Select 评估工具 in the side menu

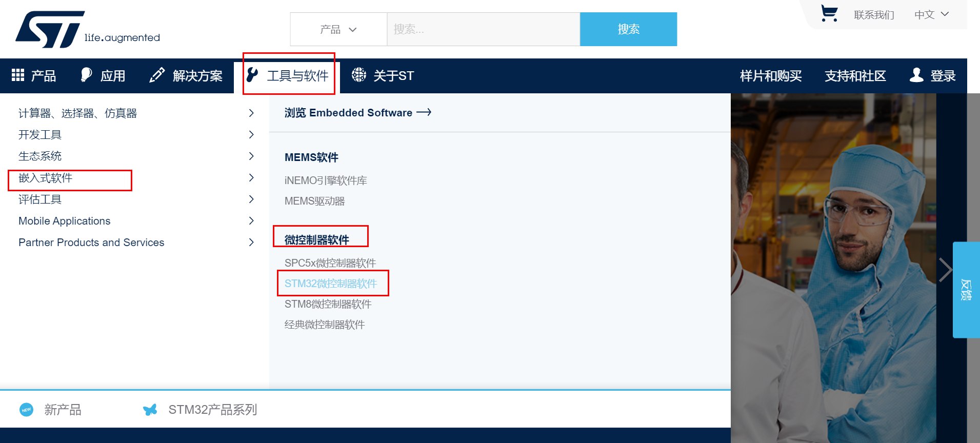tap(40, 199)
